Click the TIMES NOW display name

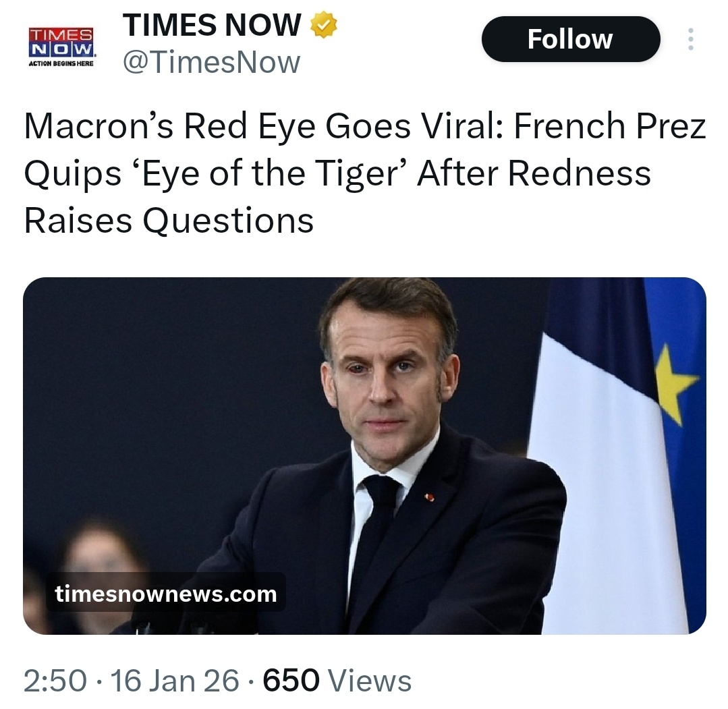click(212, 26)
